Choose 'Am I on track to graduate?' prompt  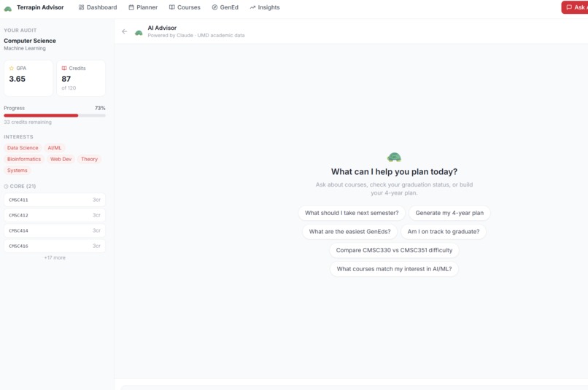click(444, 232)
